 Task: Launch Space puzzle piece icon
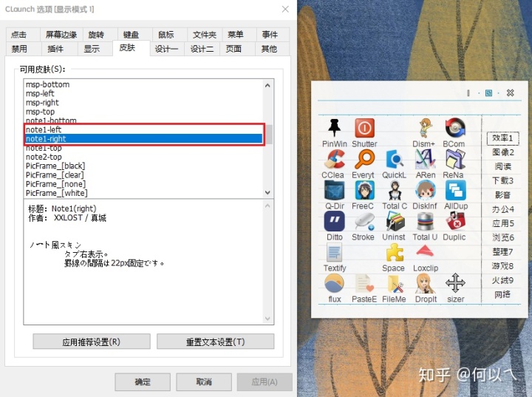395,253
